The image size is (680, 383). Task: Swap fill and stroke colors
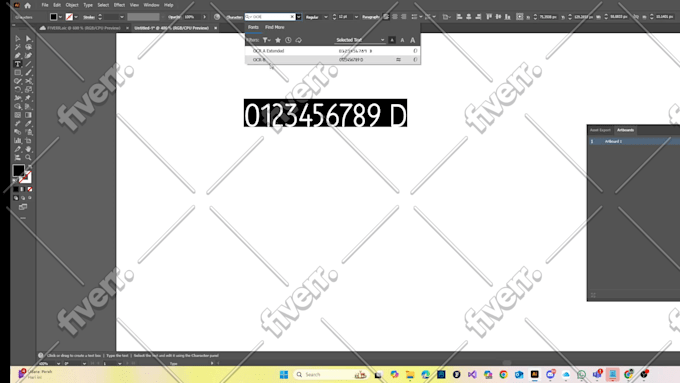point(29,167)
